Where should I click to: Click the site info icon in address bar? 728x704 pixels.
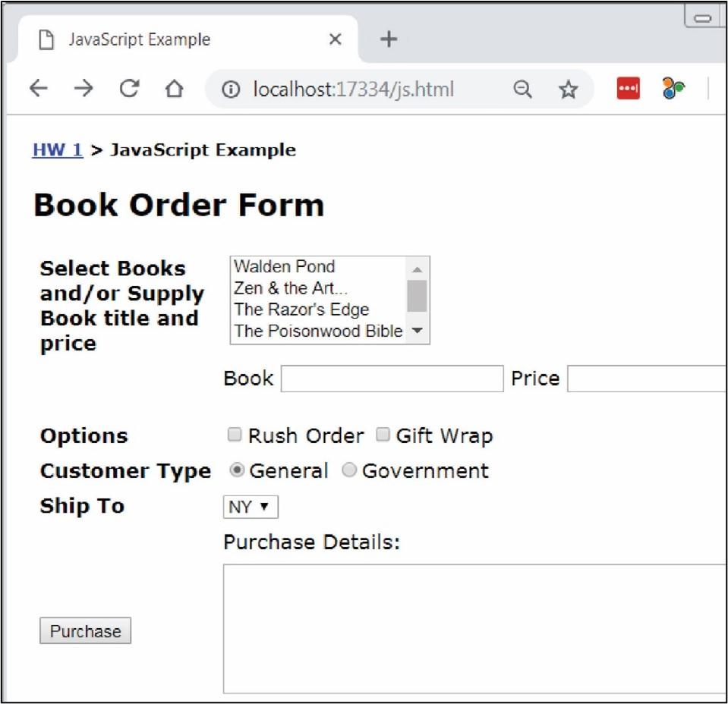[232, 89]
